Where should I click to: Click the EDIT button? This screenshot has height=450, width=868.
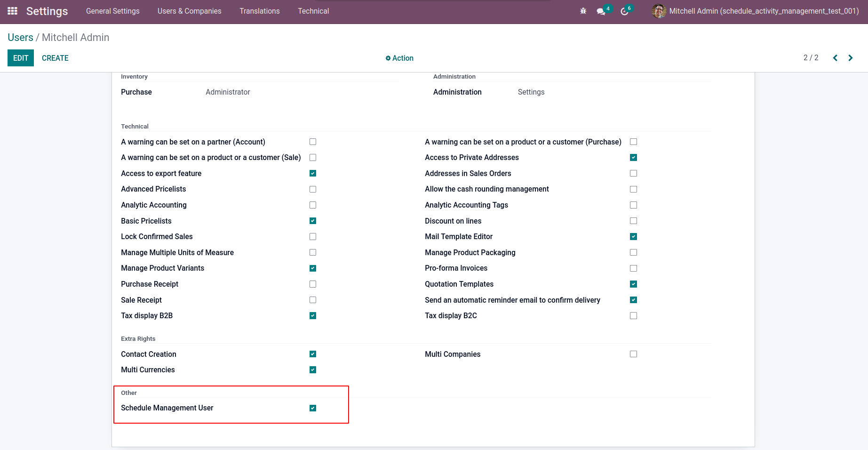coord(21,58)
